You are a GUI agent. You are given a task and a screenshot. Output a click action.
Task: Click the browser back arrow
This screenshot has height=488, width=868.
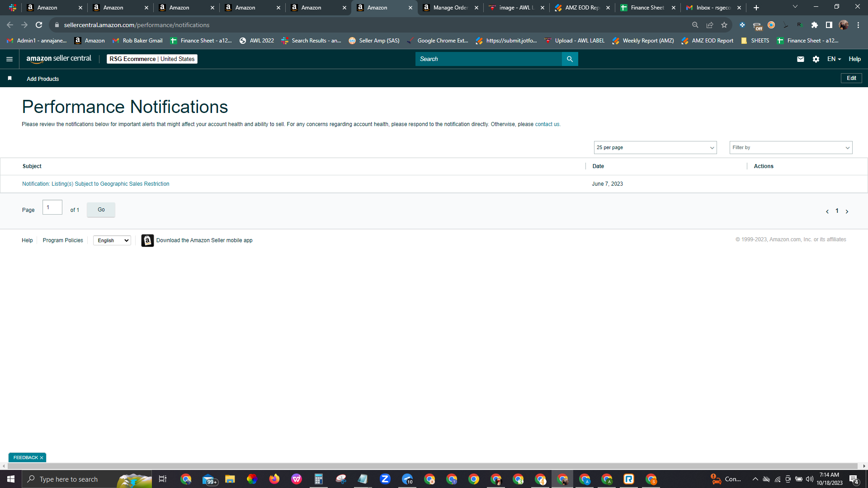click(x=10, y=25)
